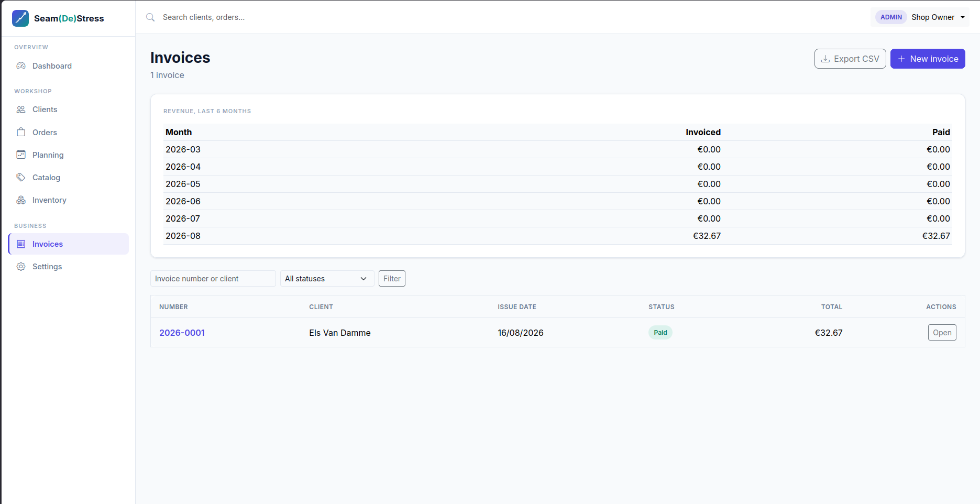Click the search magnifier icon
This screenshot has height=504, width=980.
[150, 17]
